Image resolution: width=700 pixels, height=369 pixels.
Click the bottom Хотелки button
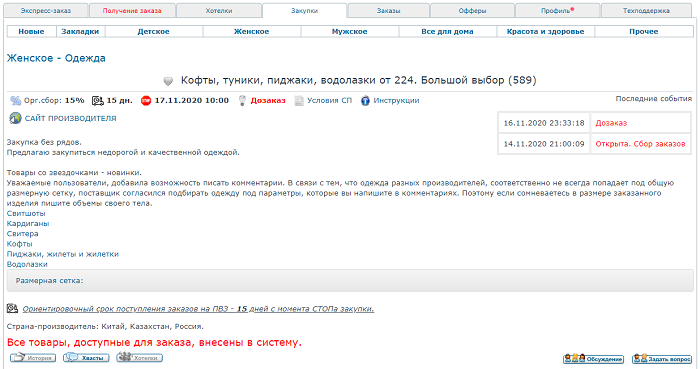tap(140, 357)
